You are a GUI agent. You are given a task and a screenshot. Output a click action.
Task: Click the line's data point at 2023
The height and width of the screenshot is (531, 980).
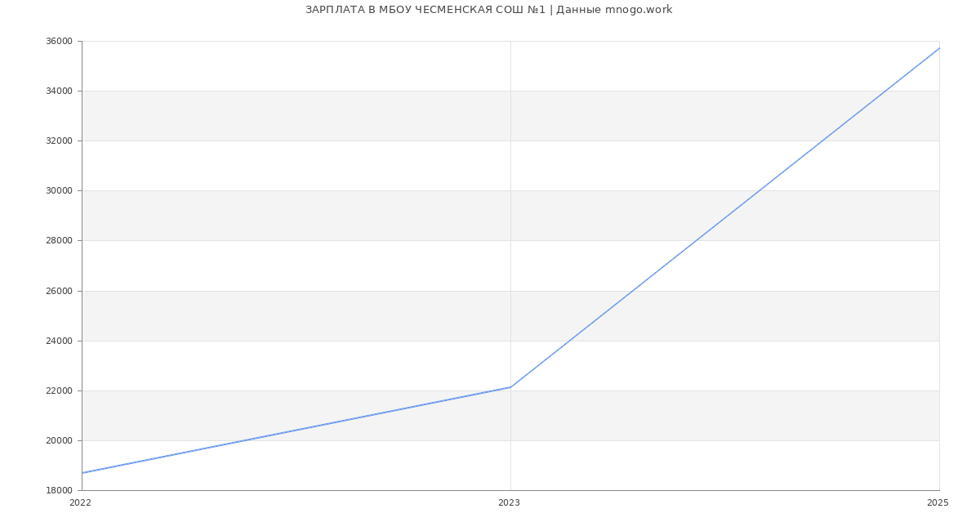(510, 387)
